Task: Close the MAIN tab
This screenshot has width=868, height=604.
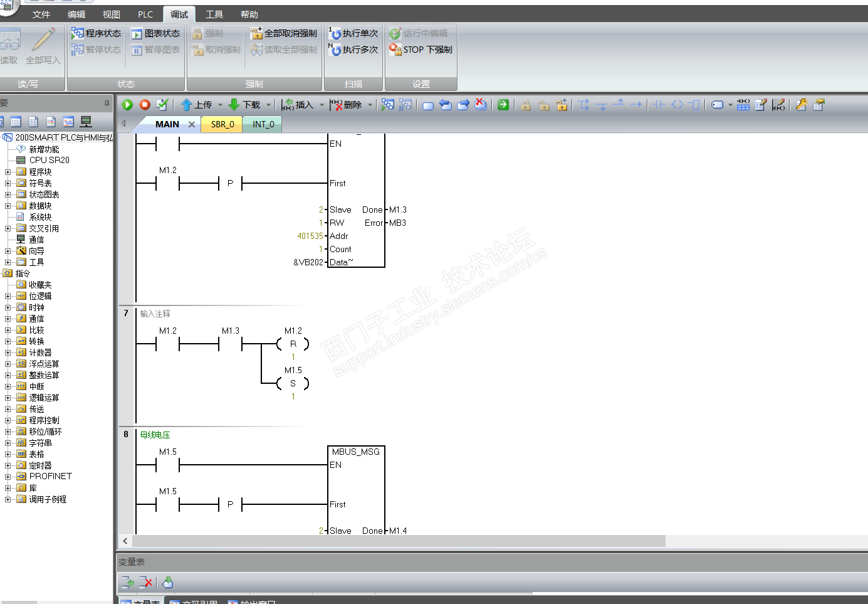Action: (192, 124)
